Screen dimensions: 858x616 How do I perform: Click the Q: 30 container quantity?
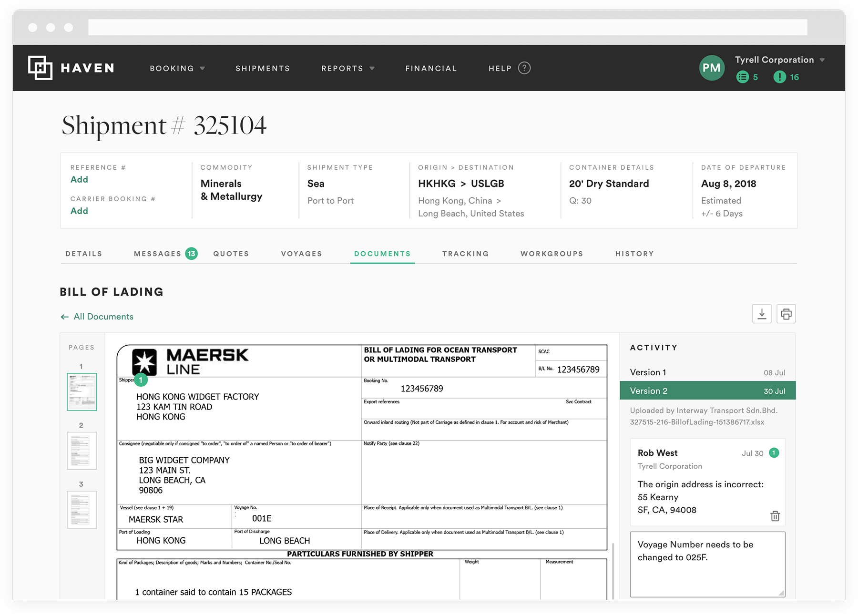click(580, 201)
